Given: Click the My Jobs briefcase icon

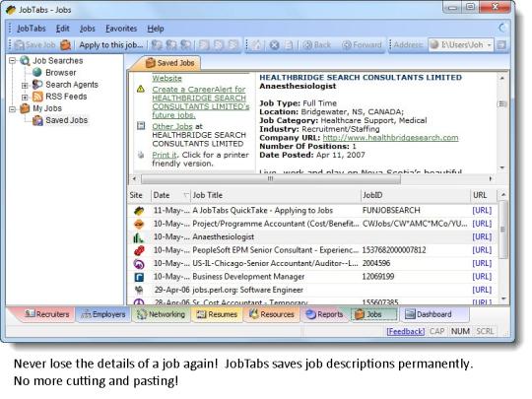Looking at the screenshot, I should click(25, 108).
